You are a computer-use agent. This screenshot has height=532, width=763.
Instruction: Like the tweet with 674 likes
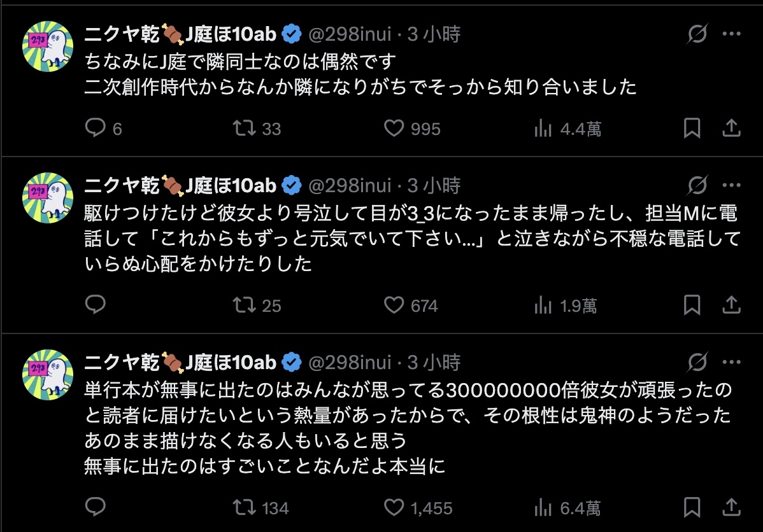(395, 305)
